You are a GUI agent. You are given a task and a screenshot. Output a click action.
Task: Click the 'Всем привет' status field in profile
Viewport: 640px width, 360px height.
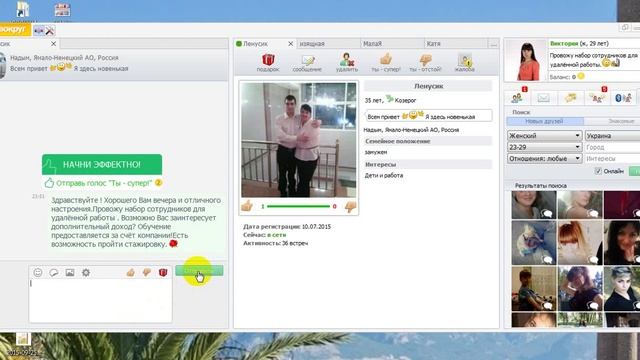point(429,116)
